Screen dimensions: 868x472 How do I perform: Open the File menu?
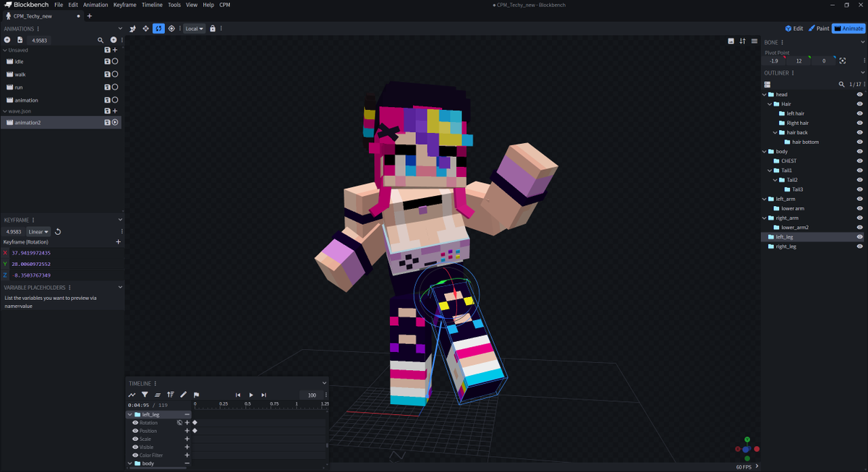click(x=59, y=5)
